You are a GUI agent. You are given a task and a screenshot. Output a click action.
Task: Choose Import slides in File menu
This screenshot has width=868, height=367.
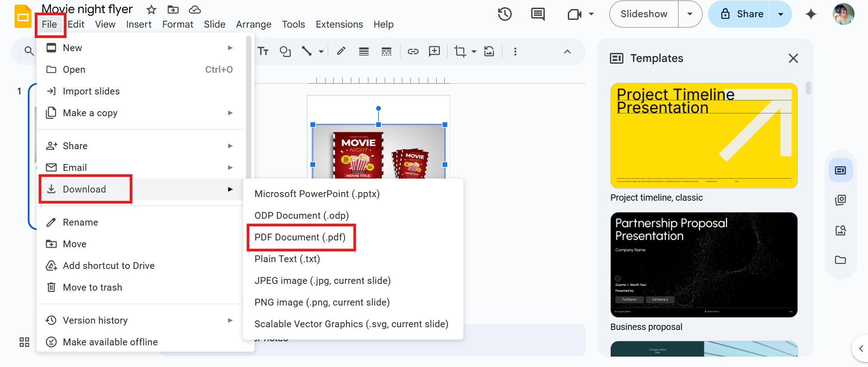pyautogui.click(x=140, y=91)
